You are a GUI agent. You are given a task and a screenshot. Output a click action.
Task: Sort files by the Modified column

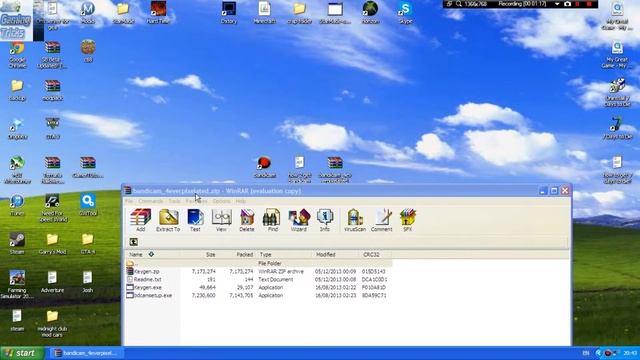pos(336,254)
